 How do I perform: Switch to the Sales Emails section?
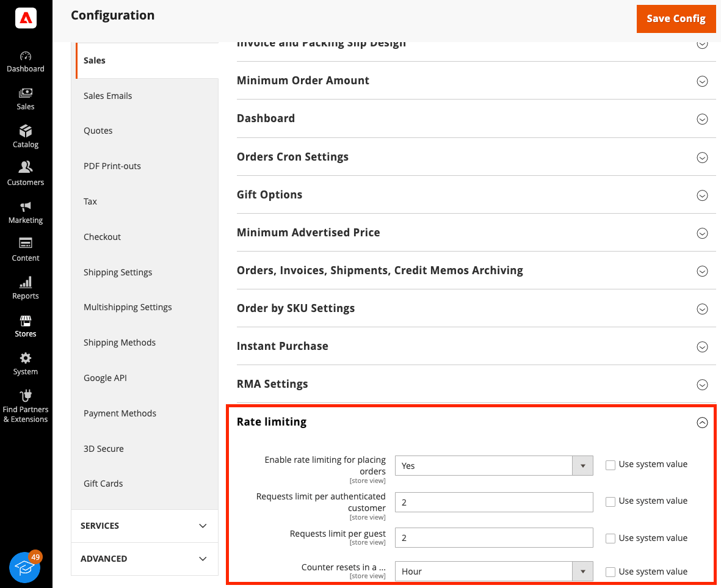[x=108, y=96]
